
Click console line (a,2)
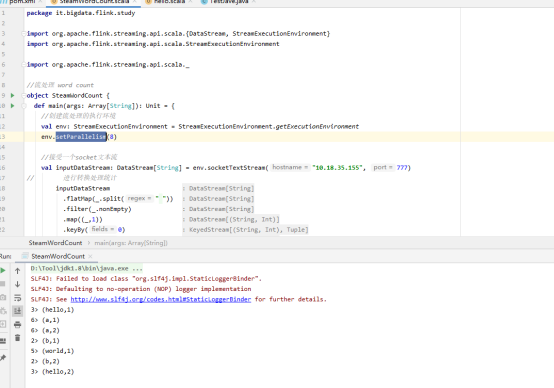pyautogui.click(x=45, y=330)
